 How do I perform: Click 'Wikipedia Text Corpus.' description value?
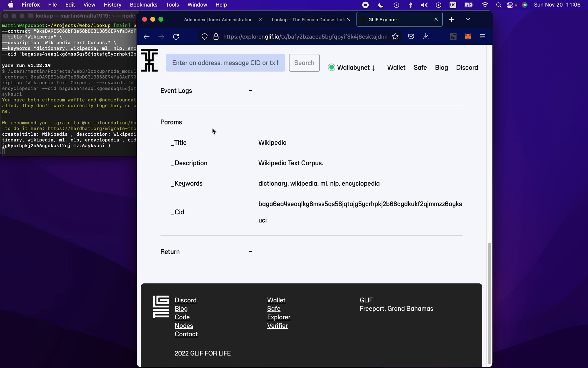[x=291, y=163]
